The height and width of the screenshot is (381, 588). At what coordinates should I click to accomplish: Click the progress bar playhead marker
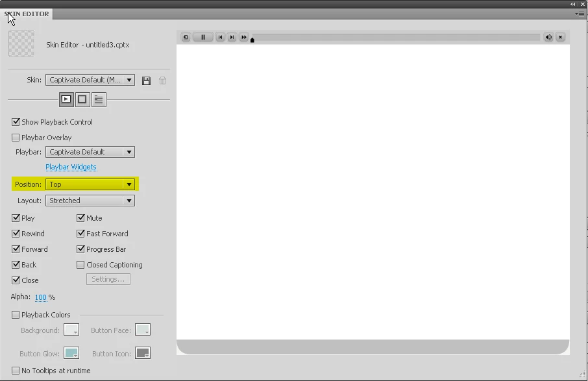[x=252, y=40]
